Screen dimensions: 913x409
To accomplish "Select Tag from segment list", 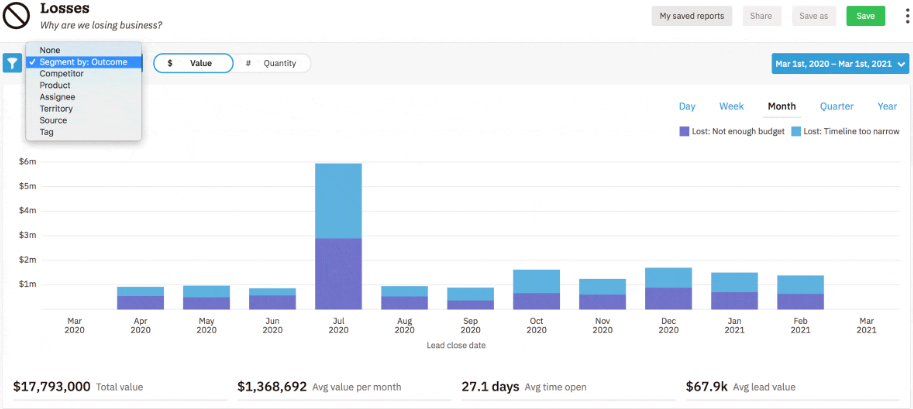I will pyautogui.click(x=46, y=132).
